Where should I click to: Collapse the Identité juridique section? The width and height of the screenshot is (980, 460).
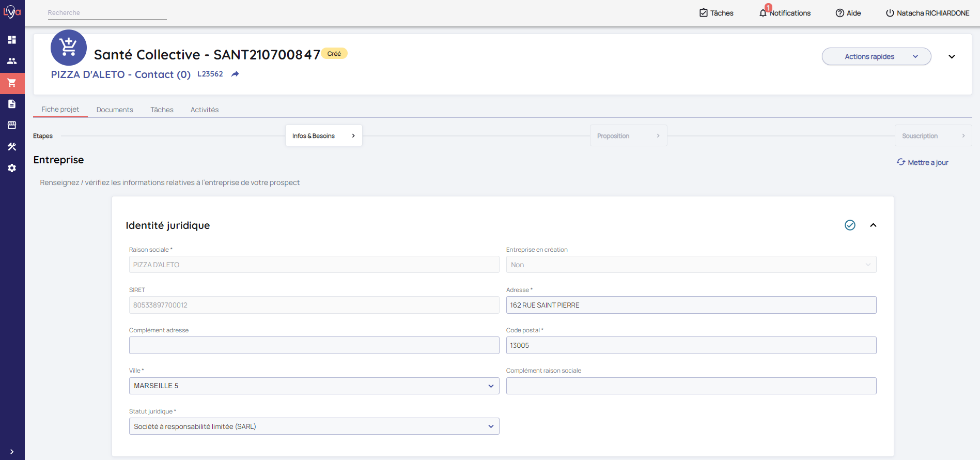click(x=873, y=225)
